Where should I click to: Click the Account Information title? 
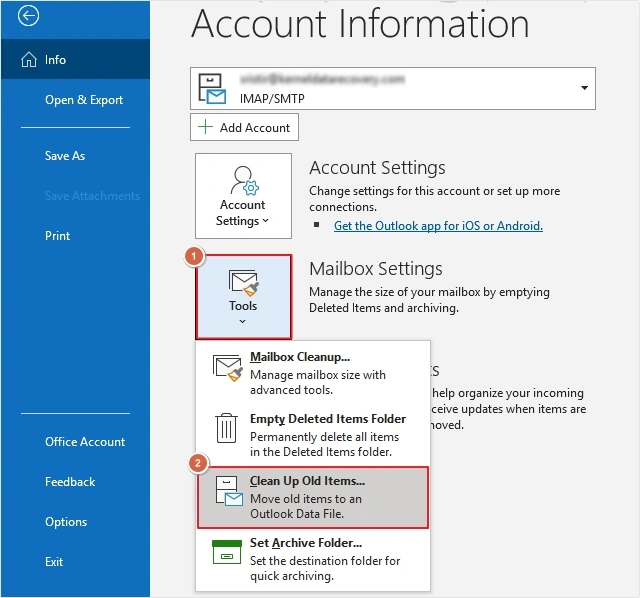360,24
